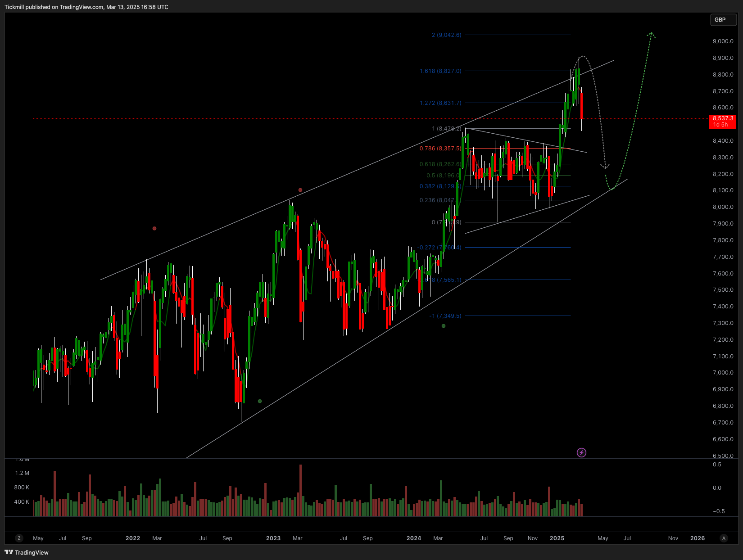Screen dimensions: 743x560
Task: Click the 6,500.0 price axis label
Action: click(723, 456)
